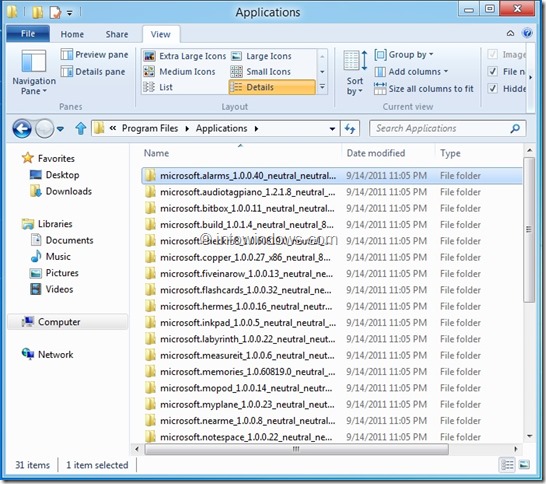Toggle the Preview pane
The image size is (546, 484).
coord(94,55)
